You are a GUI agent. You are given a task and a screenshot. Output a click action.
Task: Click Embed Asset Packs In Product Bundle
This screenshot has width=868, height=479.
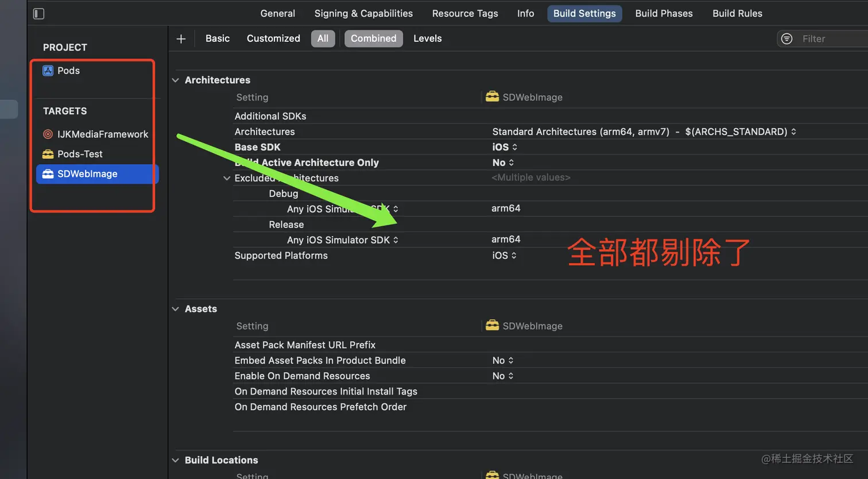click(x=320, y=361)
